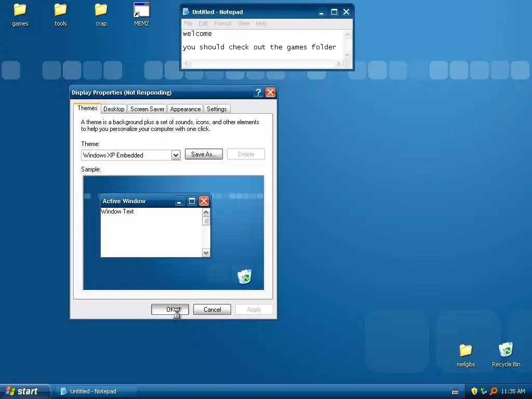Click sample window scrollbar down arrow
This screenshot has height=399, width=532.
click(x=206, y=253)
